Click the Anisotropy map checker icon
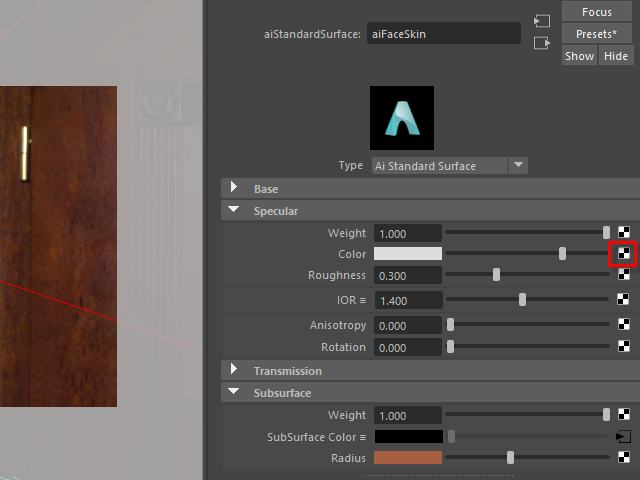Image resolution: width=640 pixels, height=480 pixels. click(624, 325)
